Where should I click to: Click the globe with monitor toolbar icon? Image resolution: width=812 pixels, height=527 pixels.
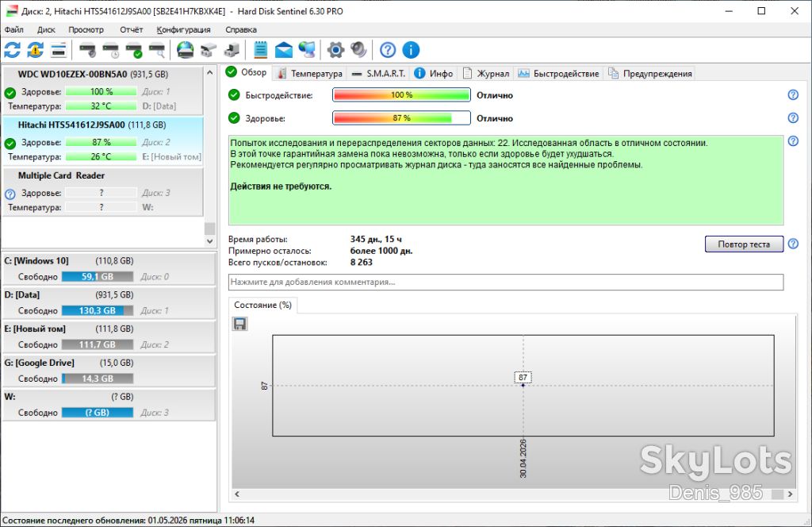pyautogui.click(x=307, y=50)
